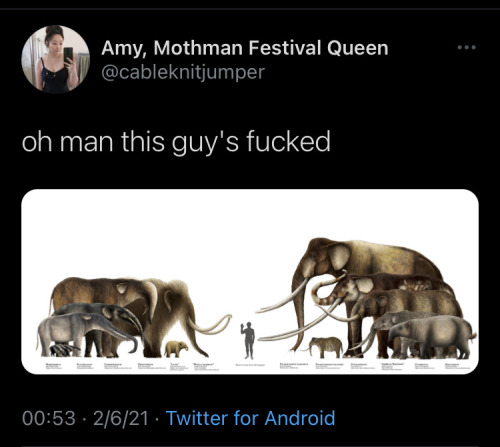The width and height of the screenshot is (500, 447).
Task: Tap the tuskless grey animal at far right
Action: point(433,337)
